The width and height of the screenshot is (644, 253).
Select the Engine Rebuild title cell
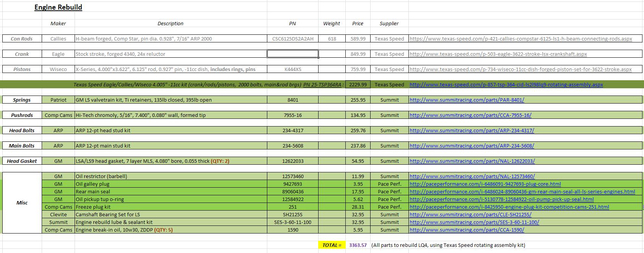58,7
